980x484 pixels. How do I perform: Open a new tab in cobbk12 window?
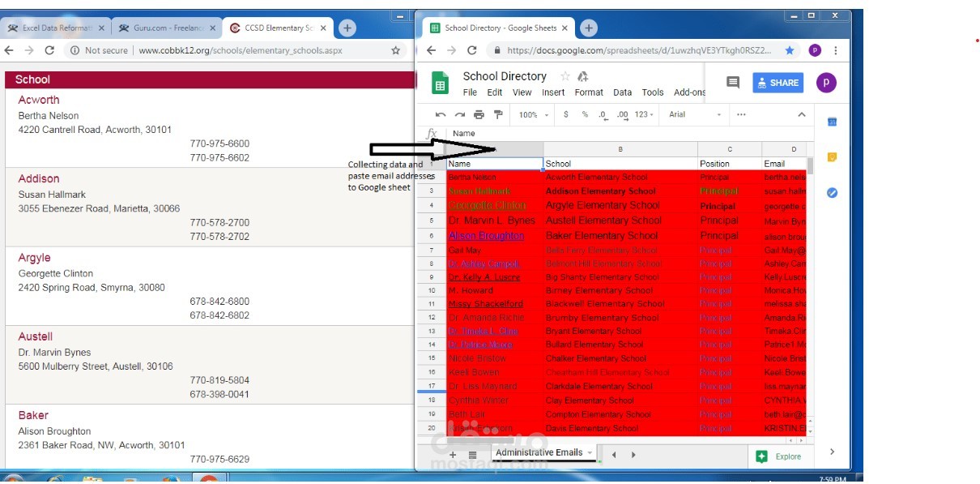347,28
